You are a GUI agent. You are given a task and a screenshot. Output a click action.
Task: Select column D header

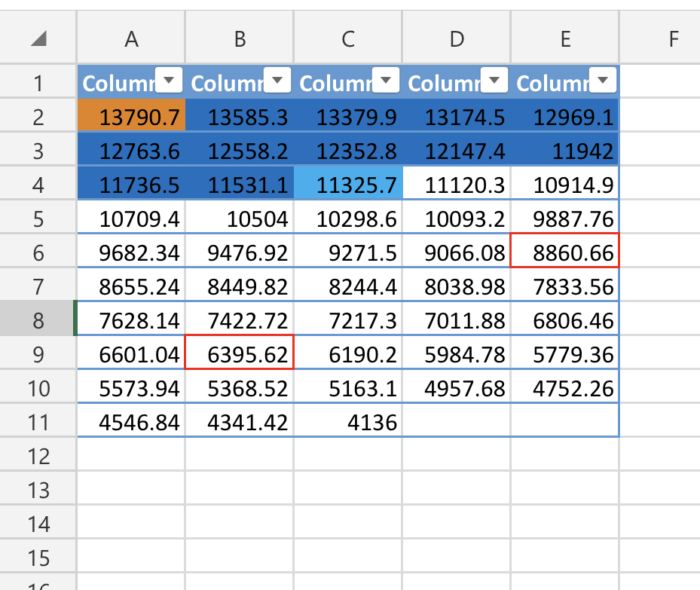coord(457,38)
